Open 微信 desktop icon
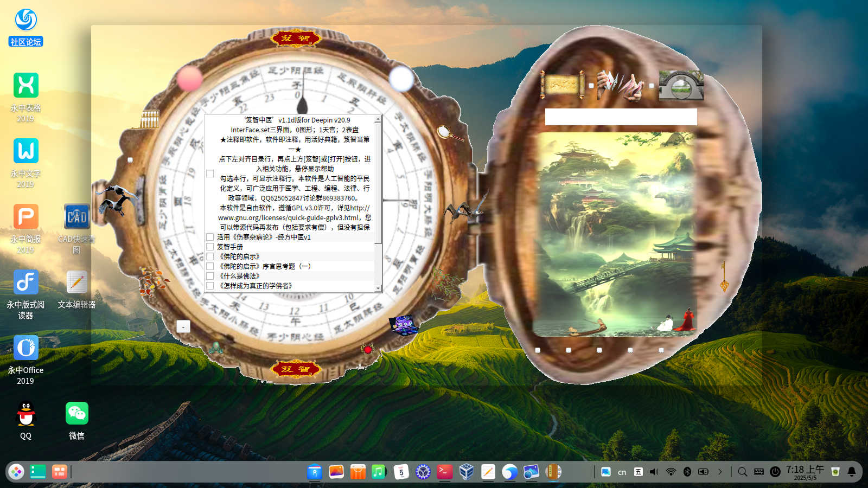The image size is (868, 488). [76, 420]
